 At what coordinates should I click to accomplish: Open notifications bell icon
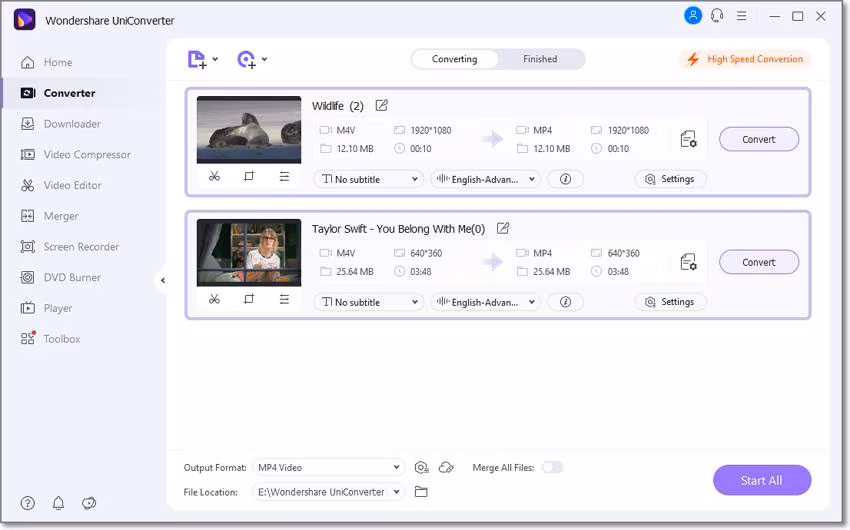(58, 503)
